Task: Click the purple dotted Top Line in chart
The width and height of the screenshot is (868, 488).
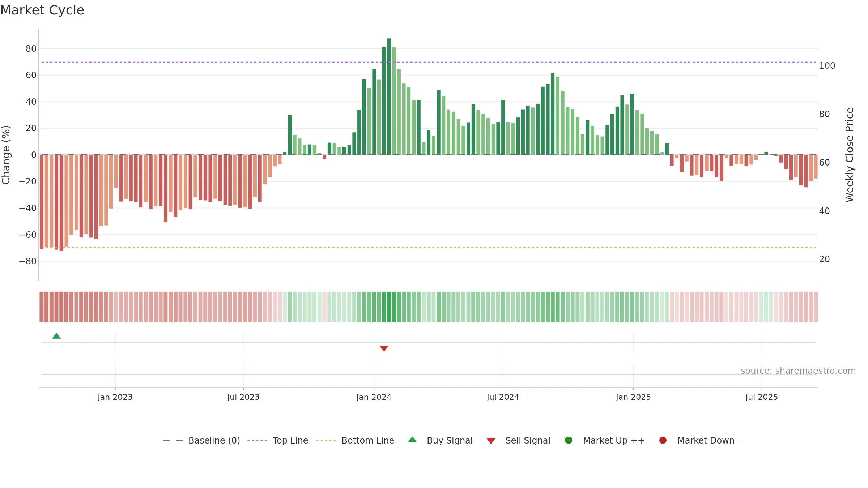Action: [x=429, y=62]
